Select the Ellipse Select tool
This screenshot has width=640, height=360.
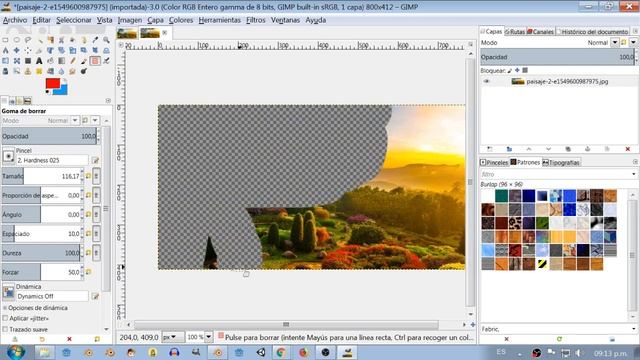click(17, 40)
